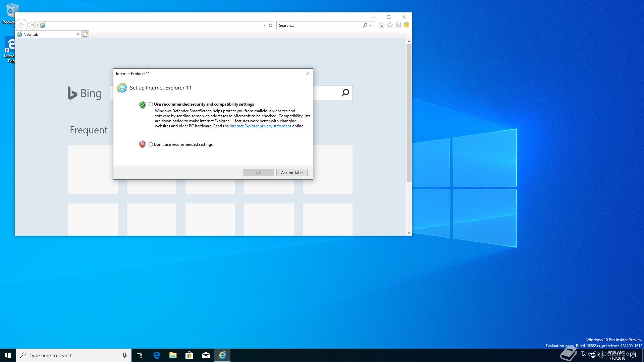This screenshot has height=362, width=644.
Task: Go forward with the IE forward arrow
Action: pos(33,25)
